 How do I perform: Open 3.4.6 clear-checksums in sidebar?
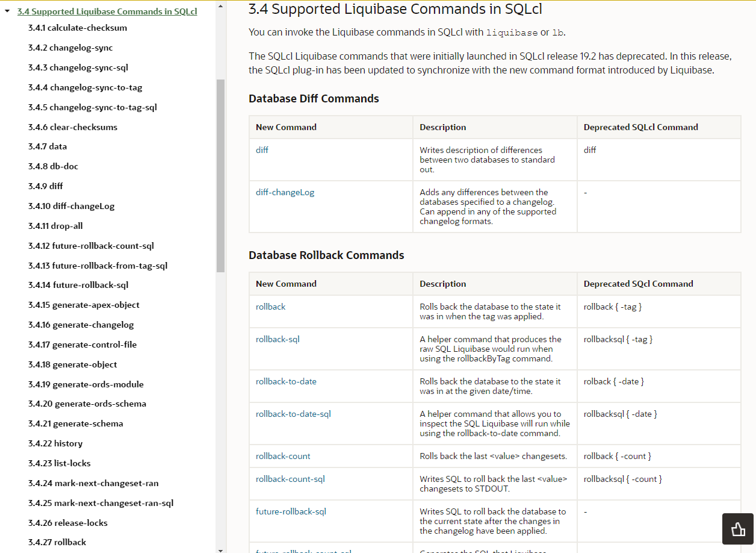(x=73, y=127)
